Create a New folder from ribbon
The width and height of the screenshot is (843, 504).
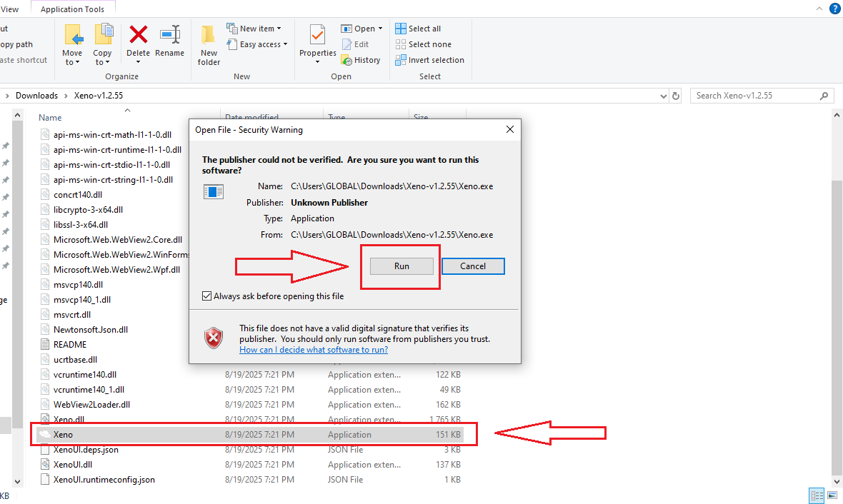[209, 45]
